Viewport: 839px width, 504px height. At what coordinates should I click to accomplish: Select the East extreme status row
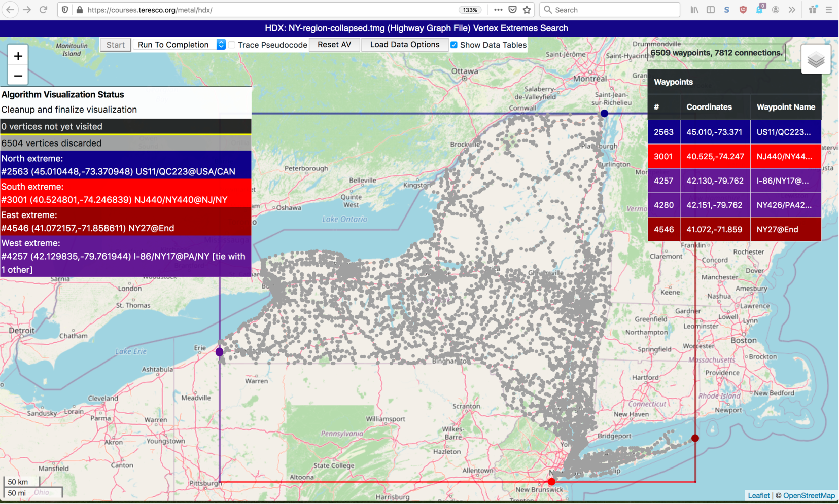(126, 222)
